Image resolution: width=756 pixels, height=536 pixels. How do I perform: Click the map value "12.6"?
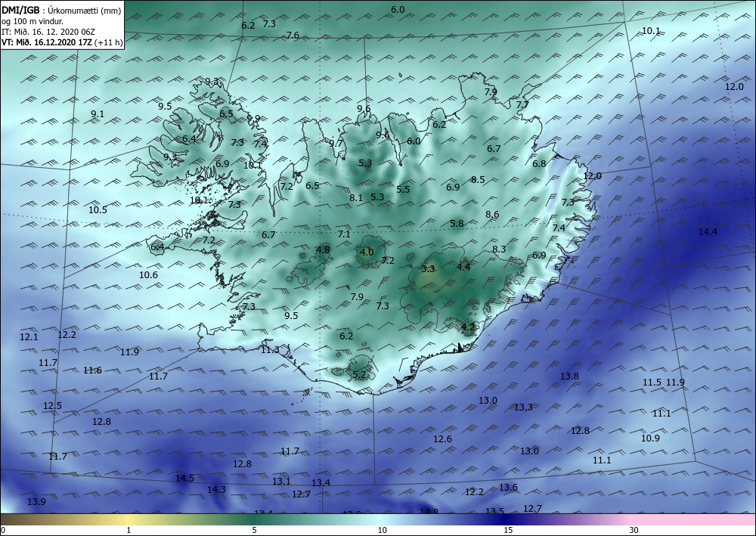click(x=442, y=438)
